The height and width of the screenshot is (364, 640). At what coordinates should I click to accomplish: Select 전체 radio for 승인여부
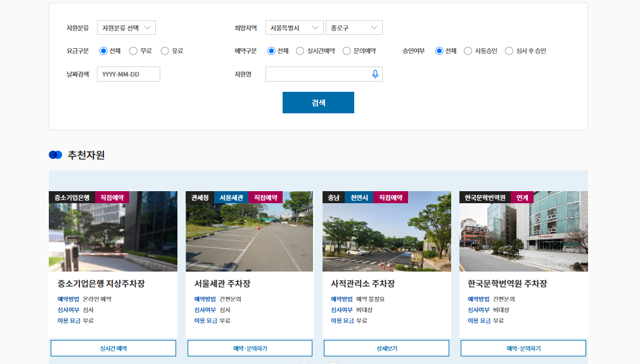(439, 51)
